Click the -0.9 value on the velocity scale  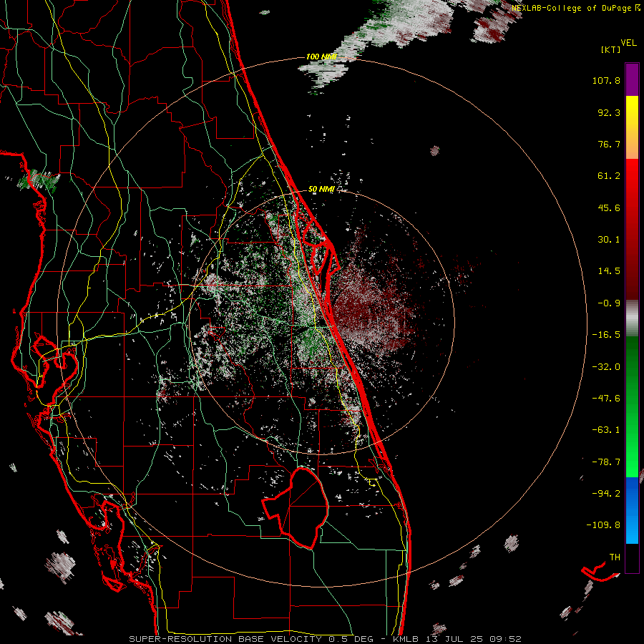[x=609, y=303]
